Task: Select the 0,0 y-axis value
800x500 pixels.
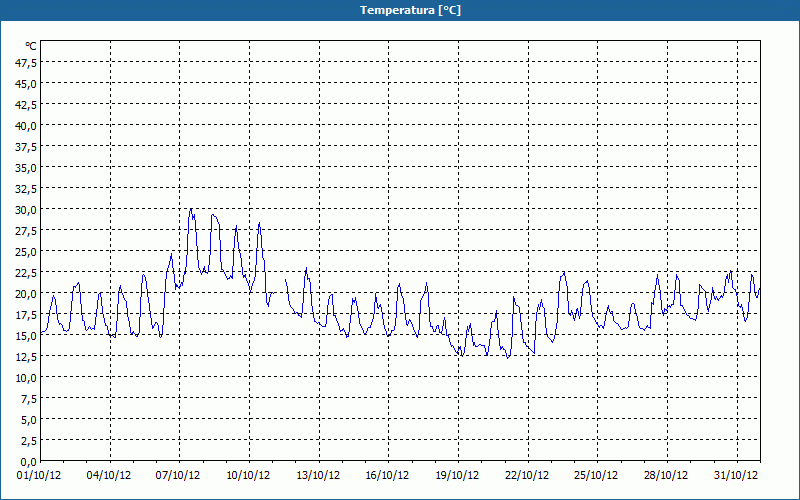Action: [x=29, y=462]
